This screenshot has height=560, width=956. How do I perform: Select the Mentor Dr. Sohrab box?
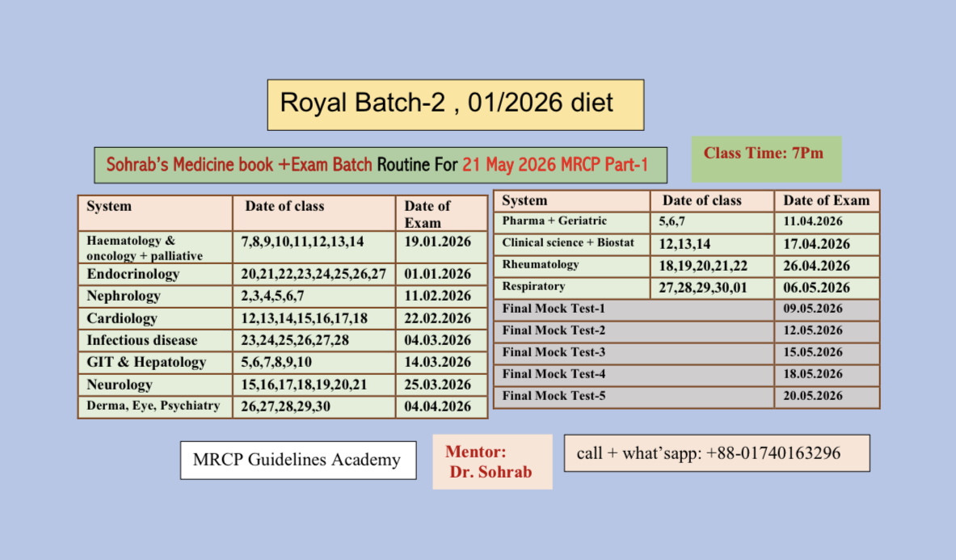point(491,462)
